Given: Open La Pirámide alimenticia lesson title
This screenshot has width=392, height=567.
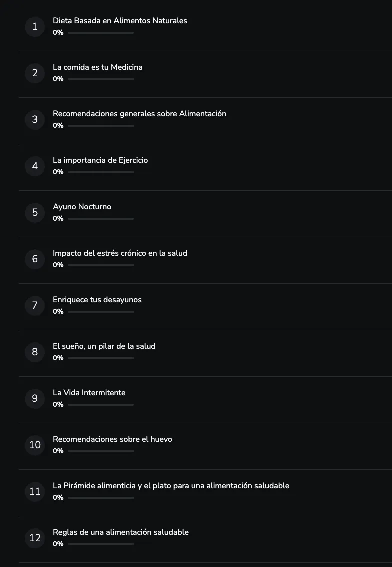Looking at the screenshot, I should [171, 486].
